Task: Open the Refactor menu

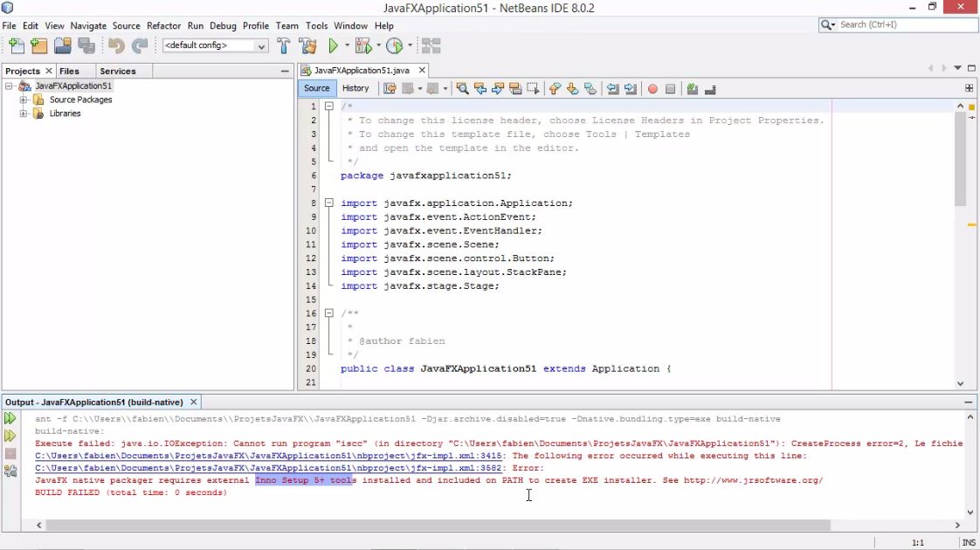Action: (163, 26)
